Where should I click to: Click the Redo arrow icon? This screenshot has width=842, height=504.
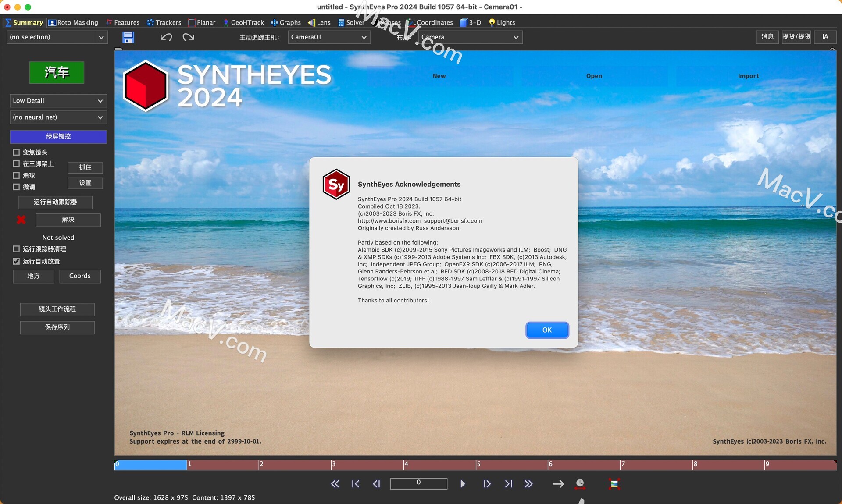(189, 37)
